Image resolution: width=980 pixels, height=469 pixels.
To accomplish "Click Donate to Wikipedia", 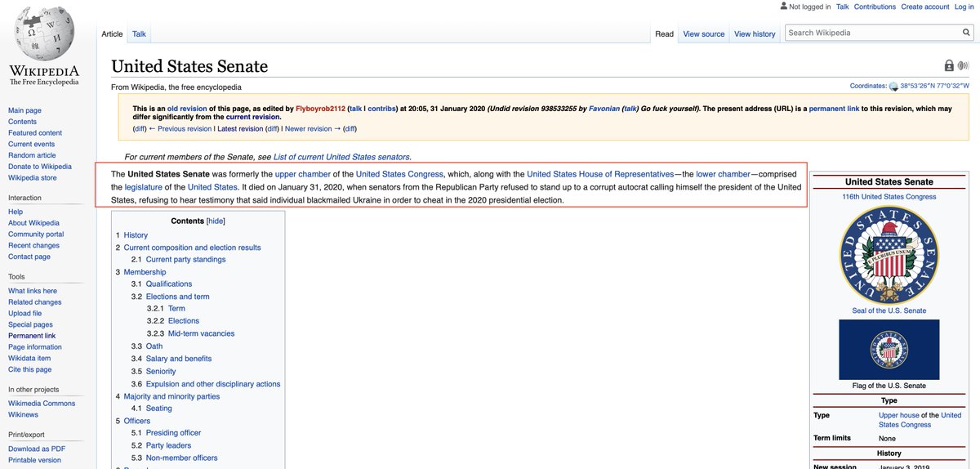I will [40, 167].
